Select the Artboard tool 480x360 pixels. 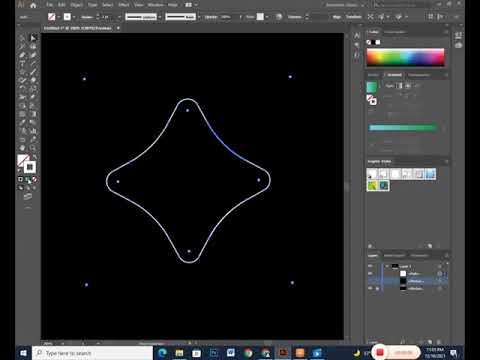tap(22, 139)
